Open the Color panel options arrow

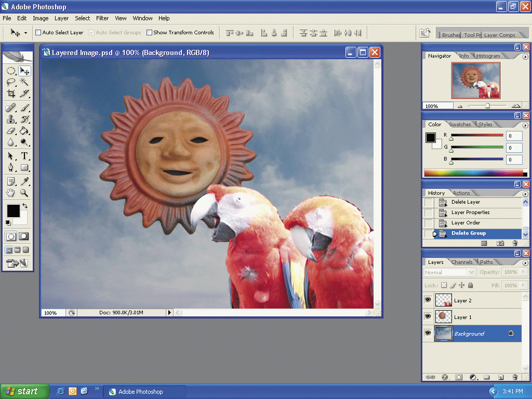tap(525, 125)
